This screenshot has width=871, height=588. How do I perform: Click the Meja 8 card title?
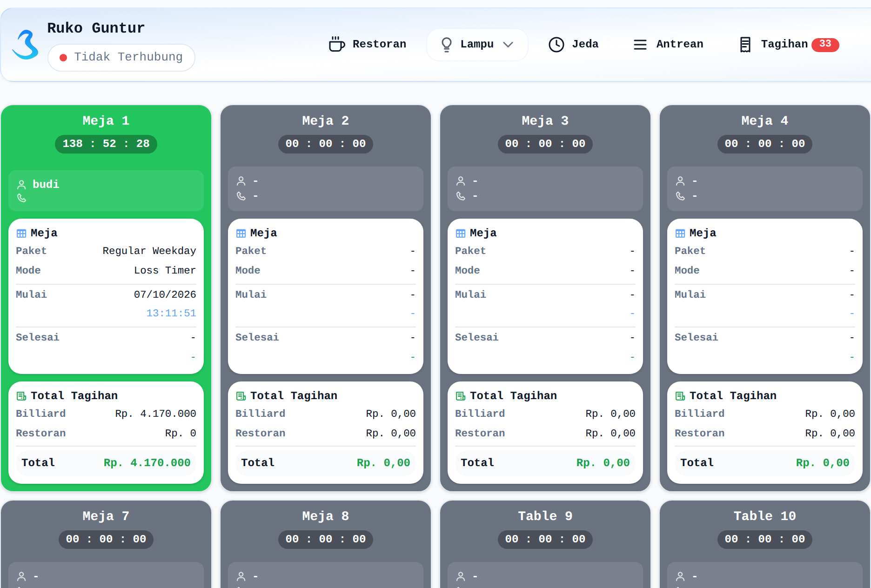click(326, 516)
